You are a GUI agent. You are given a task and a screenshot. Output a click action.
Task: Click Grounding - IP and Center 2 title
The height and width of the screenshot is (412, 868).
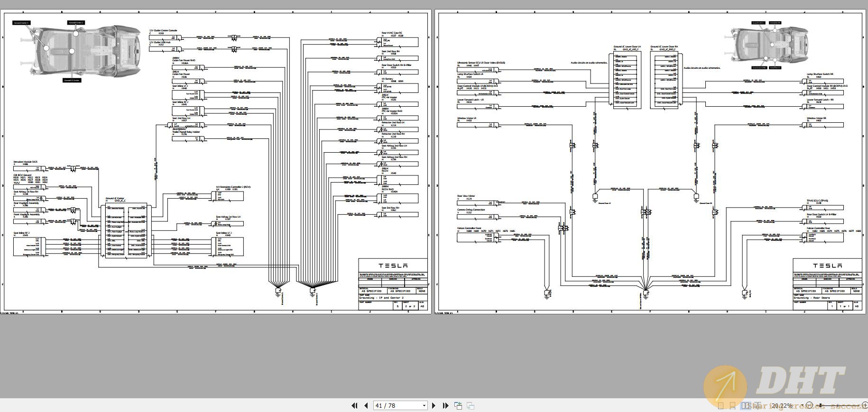point(382,298)
